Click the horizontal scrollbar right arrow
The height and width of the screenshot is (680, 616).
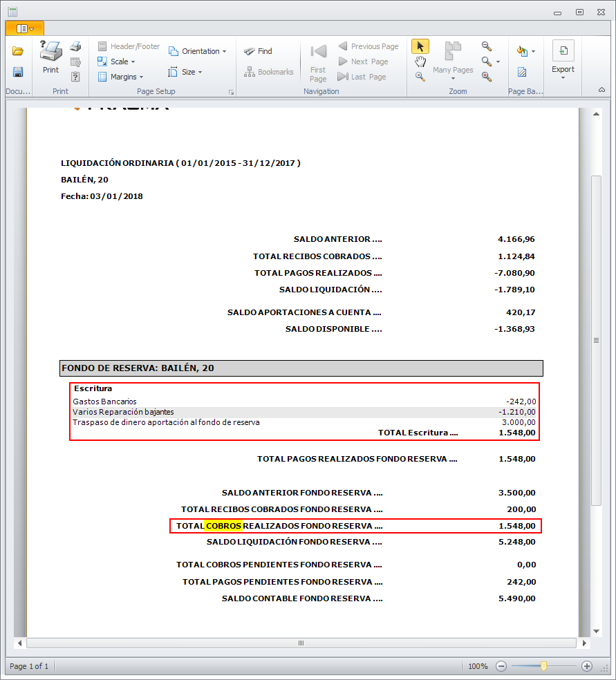[584, 643]
